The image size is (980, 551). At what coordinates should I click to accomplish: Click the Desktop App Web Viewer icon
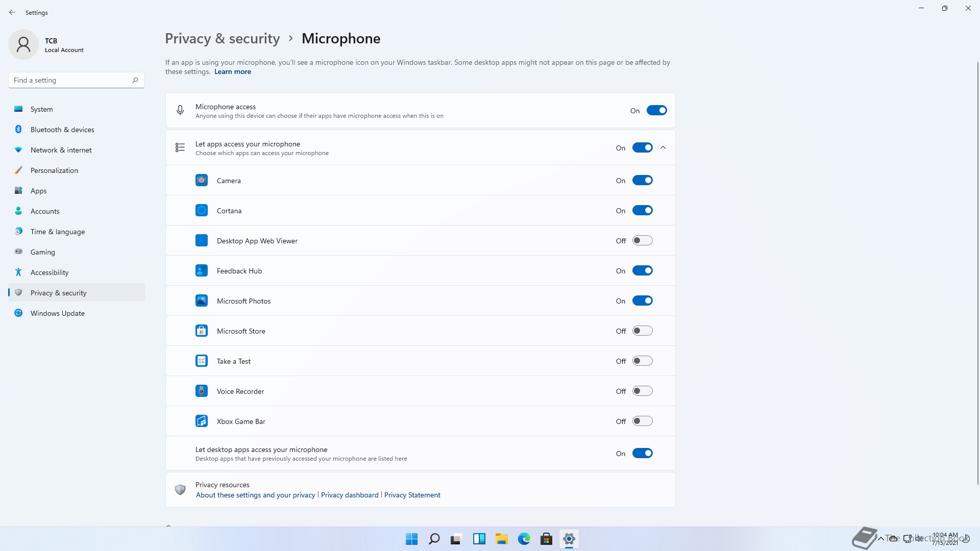tap(202, 240)
